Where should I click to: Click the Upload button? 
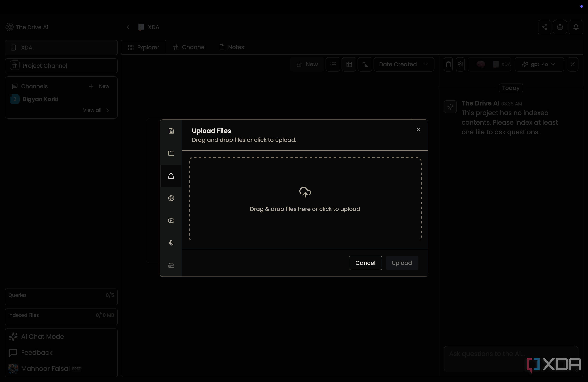tap(402, 263)
